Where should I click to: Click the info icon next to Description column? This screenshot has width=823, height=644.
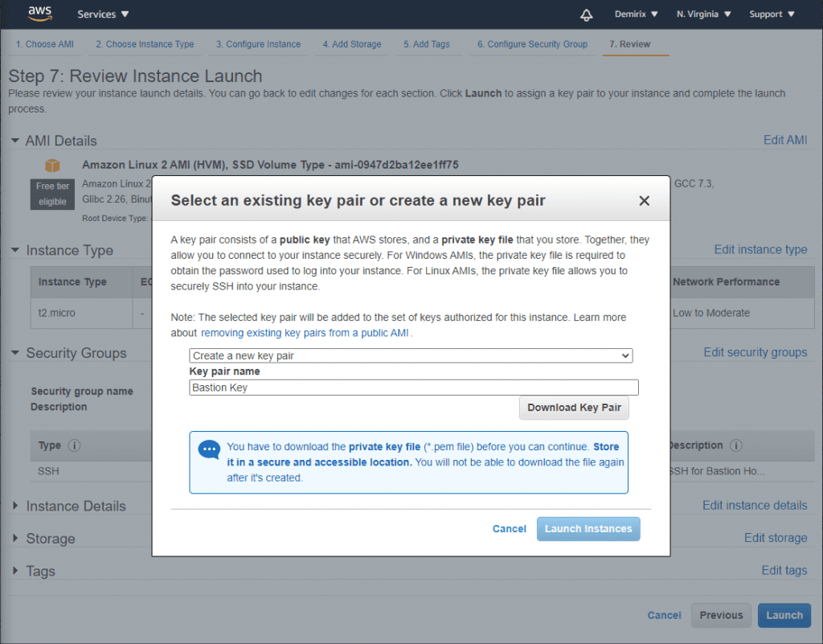point(736,445)
